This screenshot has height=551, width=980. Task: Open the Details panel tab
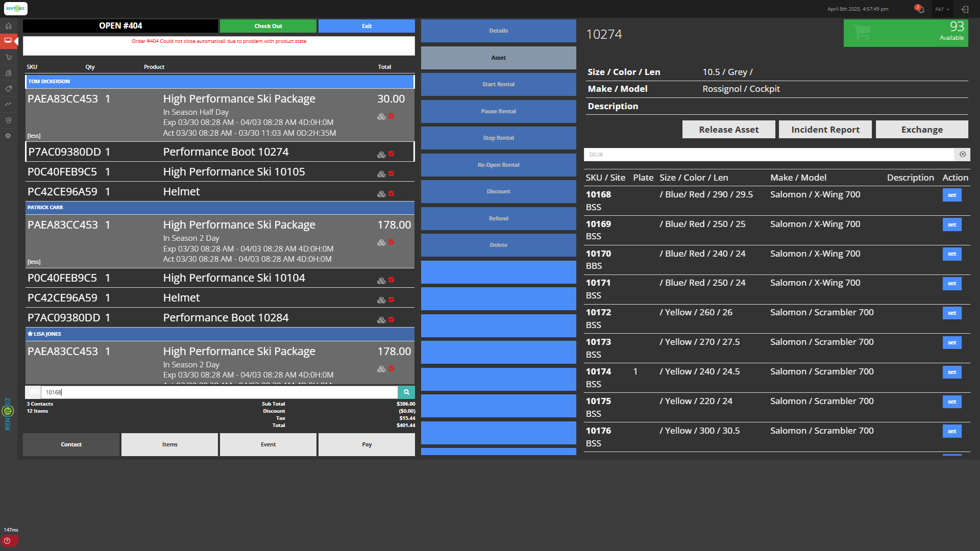click(498, 31)
